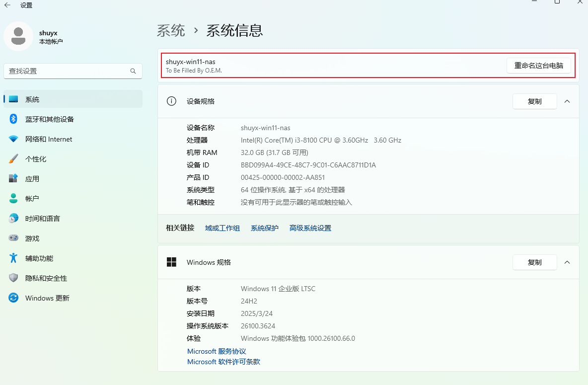This screenshot has width=588, height=385.
Task: Open 高级系统设置 link
Action: 310,228
